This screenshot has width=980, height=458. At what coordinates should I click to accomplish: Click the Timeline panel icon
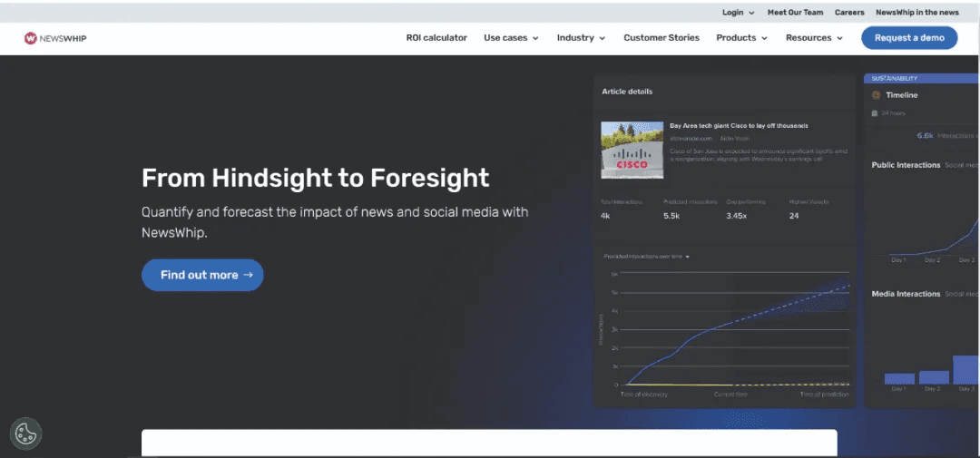point(876,95)
